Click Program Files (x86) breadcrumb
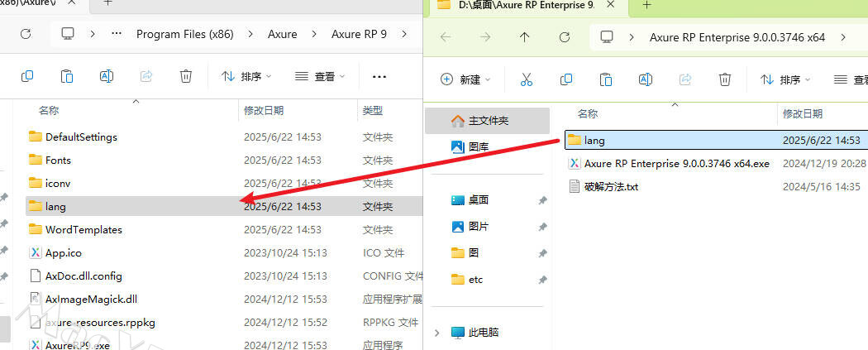This screenshot has width=868, height=350. pos(185,34)
